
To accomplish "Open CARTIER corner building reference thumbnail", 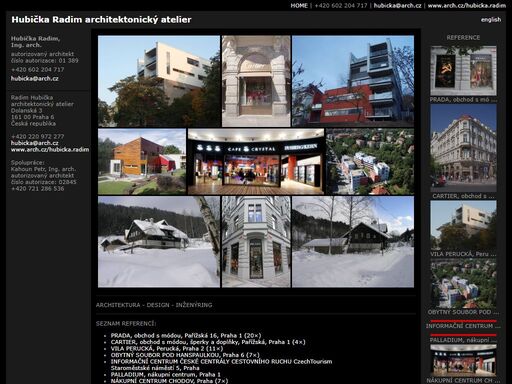I will (463, 148).
